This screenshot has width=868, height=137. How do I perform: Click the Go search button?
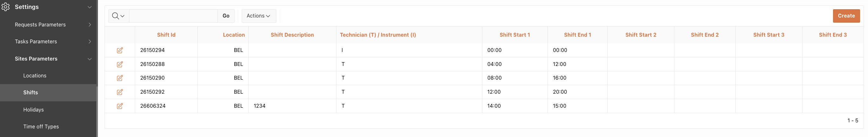[x=226, y=16]
